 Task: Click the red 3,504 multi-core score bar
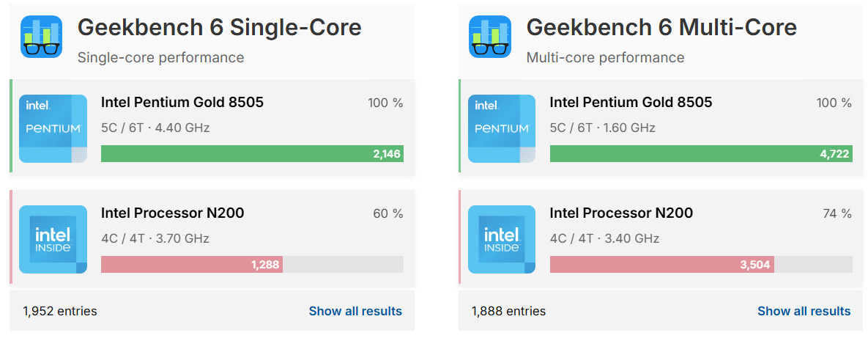coord(661,264)
